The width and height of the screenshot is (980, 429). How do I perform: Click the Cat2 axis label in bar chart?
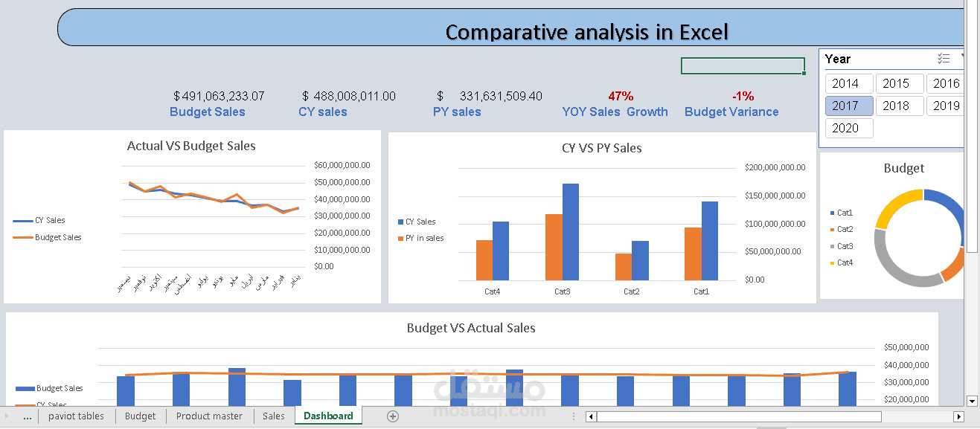click(x=632, y=292)
